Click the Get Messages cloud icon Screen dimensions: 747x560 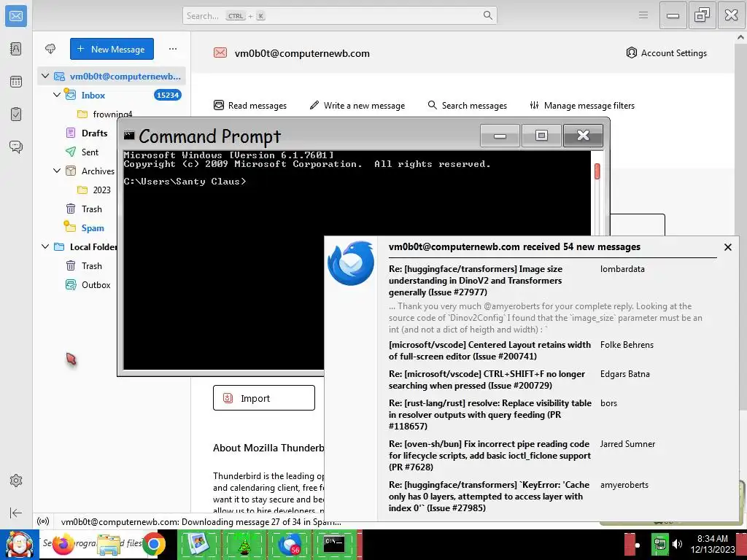pyautogui.click(x=50, y=49)
